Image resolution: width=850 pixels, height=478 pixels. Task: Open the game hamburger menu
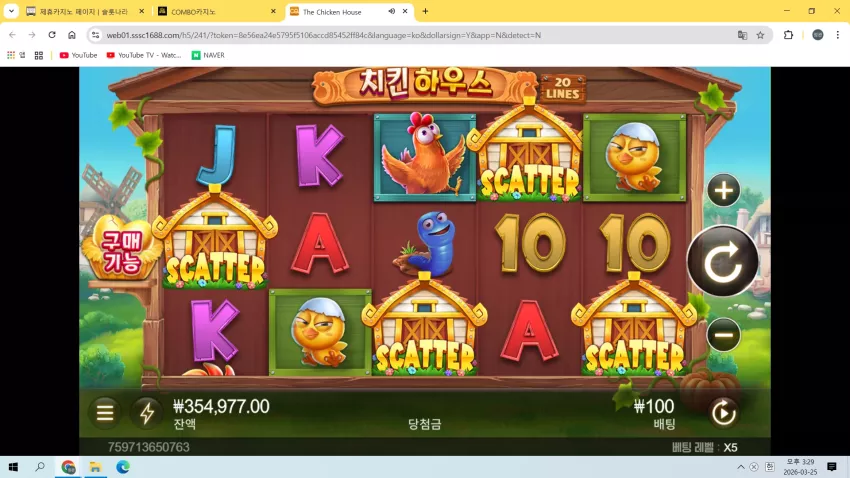(x=105, y=413)
